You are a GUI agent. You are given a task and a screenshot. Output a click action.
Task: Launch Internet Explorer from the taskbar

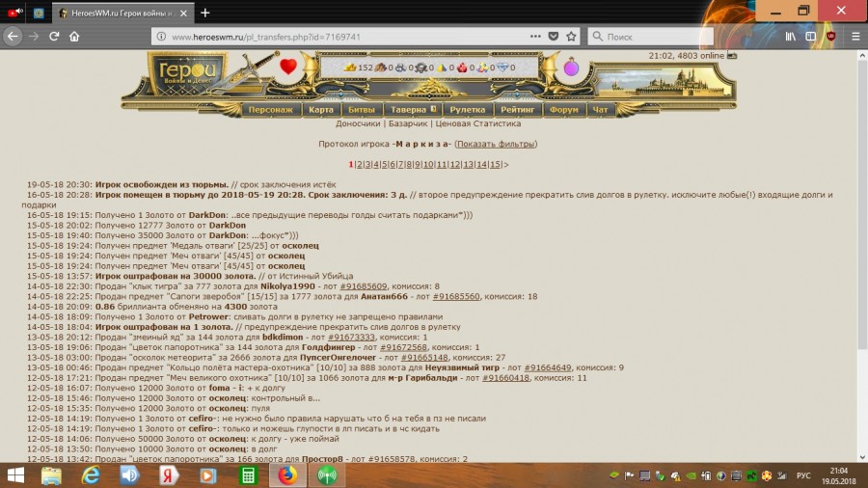pos(91,474)
